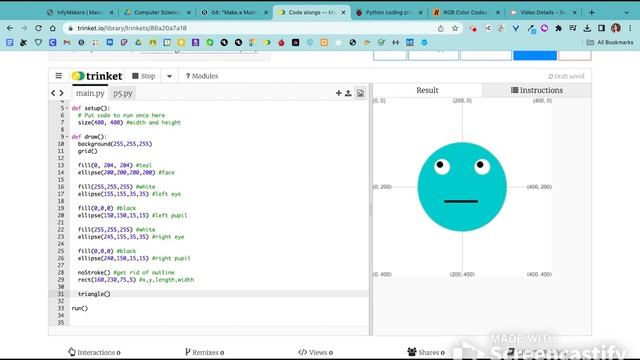
Task: Add a new file with plus icon
Action: tap(338, 93)
